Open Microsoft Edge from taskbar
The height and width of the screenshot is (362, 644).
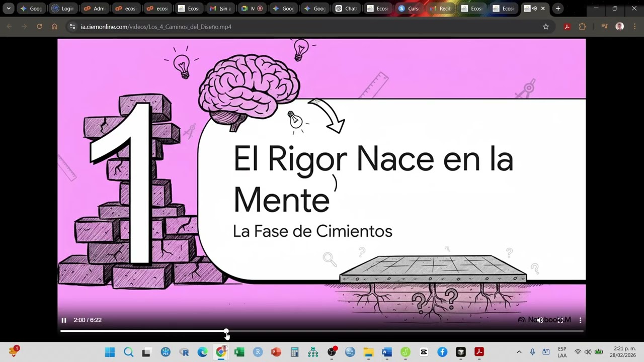point(202,352)
